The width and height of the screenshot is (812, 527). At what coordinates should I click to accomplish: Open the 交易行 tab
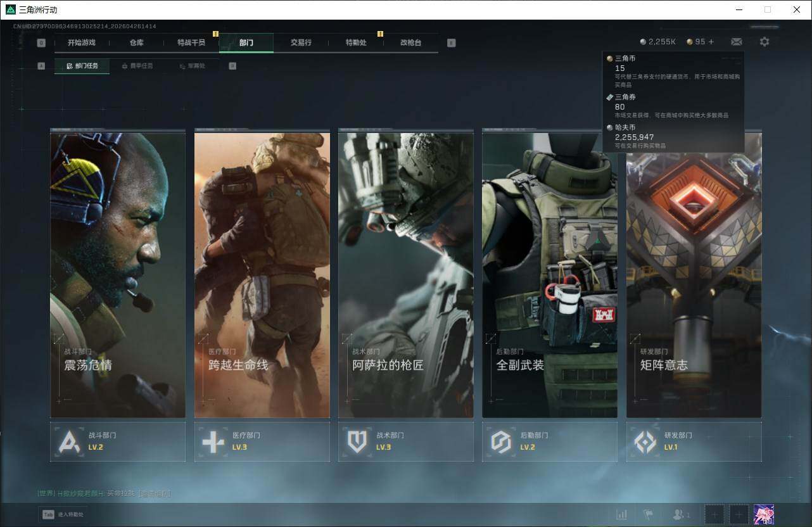tap(301, 42)
